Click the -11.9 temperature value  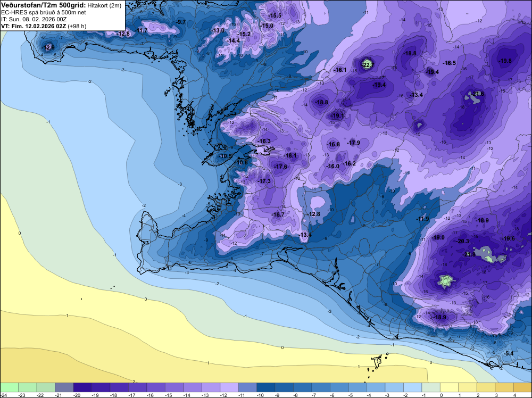(422, 219)
